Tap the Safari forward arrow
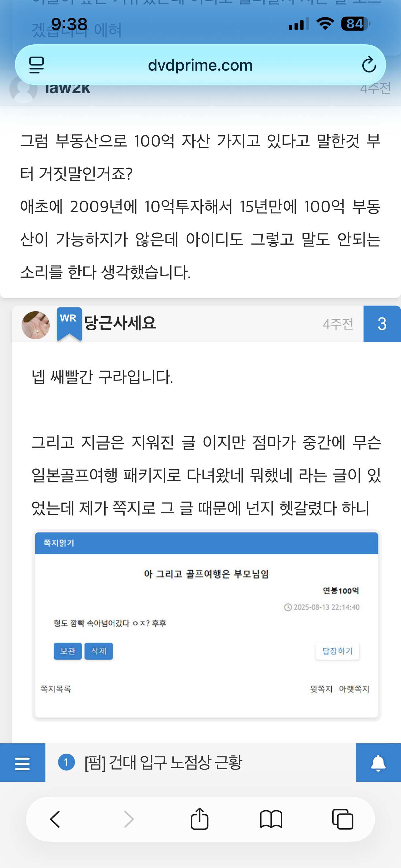Viewport: 401px width, 868px height. tap(129, 819)
